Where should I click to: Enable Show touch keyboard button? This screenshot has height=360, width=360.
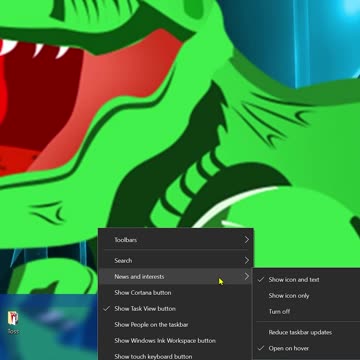[176, 355]
